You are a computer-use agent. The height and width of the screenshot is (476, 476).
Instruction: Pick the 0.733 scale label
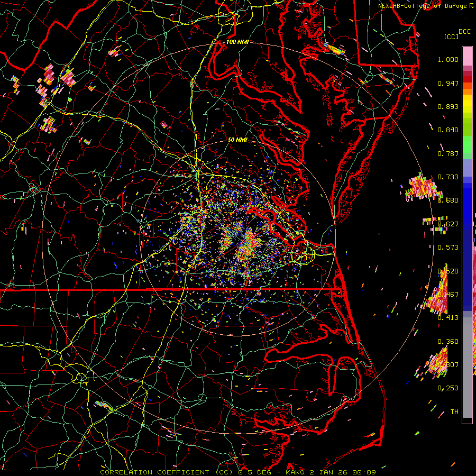[x=448, y=177]
